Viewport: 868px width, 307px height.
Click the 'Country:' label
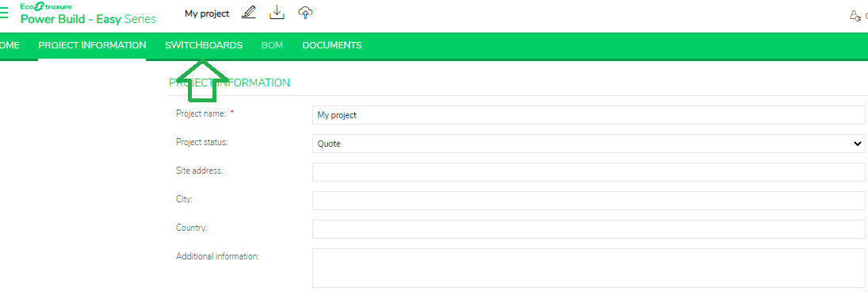(192, 228)
